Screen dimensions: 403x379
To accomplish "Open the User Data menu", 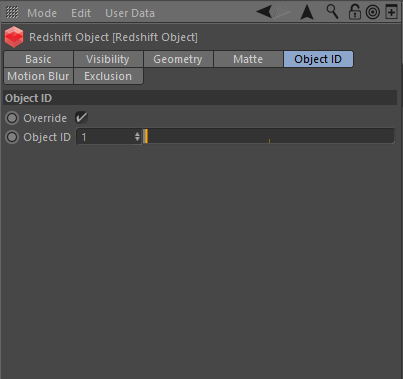I will (x=130, y=13).
